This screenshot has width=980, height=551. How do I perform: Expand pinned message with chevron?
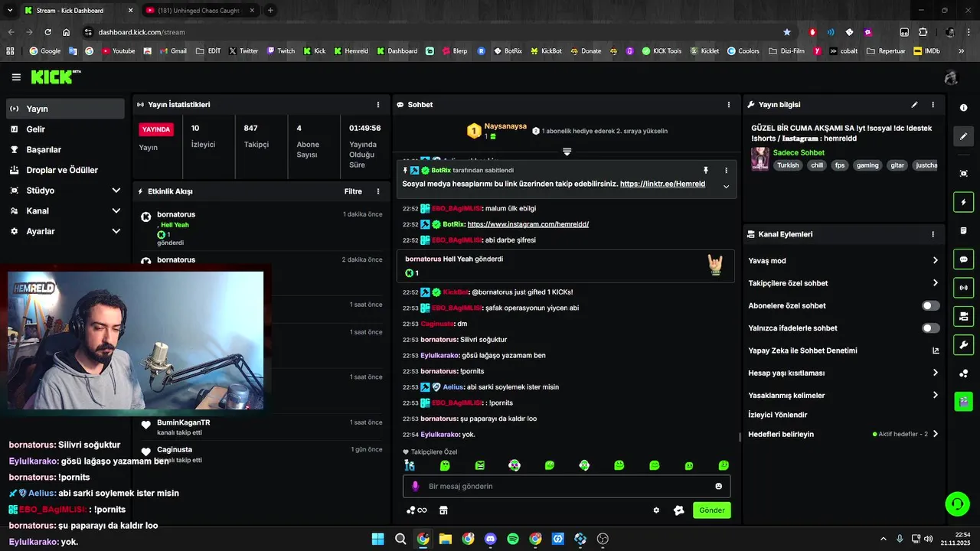pos(726,187)
